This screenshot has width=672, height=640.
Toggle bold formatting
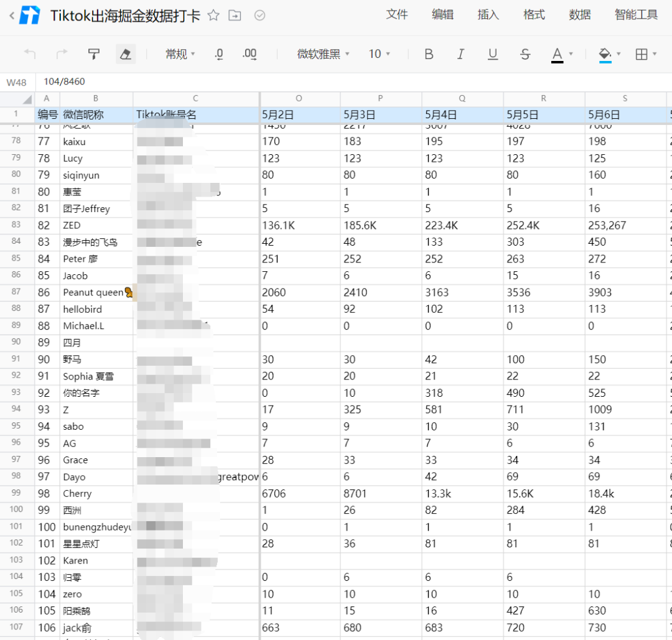click(x=429, y=54)
